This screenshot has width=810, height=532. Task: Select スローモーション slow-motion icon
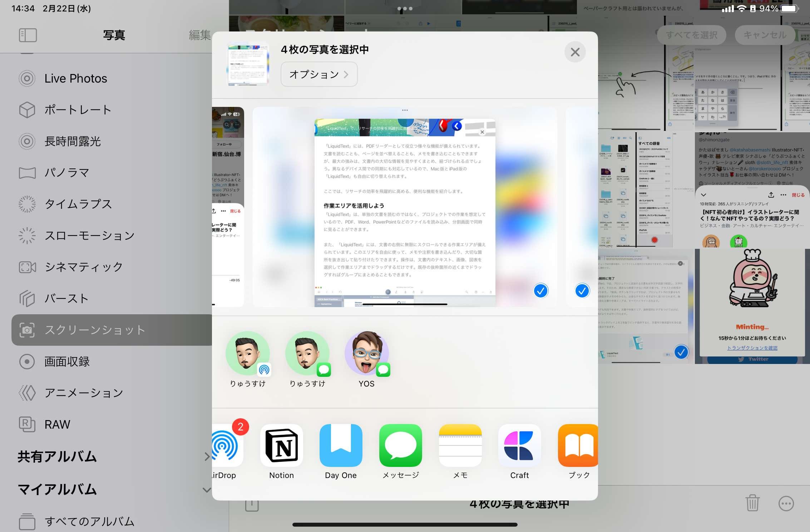point(27,236)
